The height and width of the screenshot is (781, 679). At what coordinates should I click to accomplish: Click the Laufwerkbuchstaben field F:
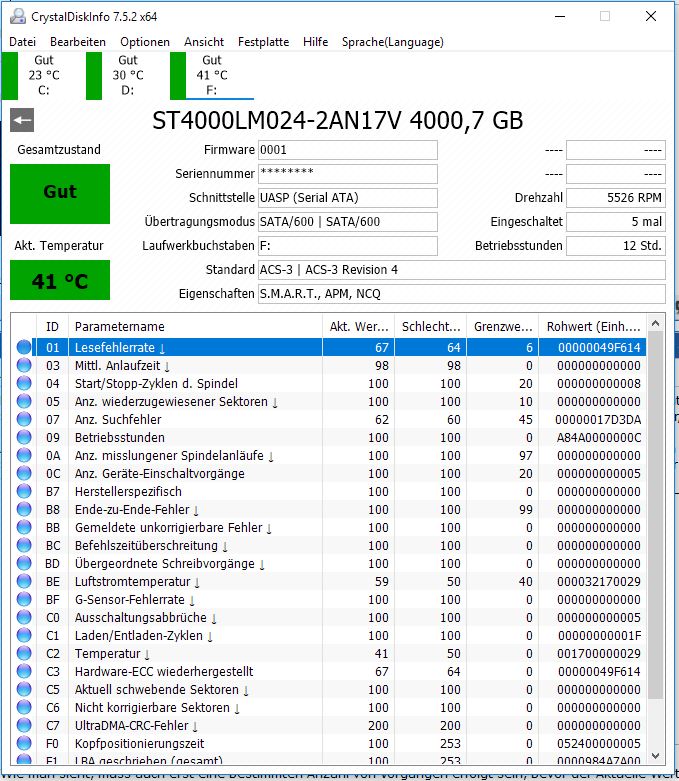pyautogui.click(x=348, y=246)
